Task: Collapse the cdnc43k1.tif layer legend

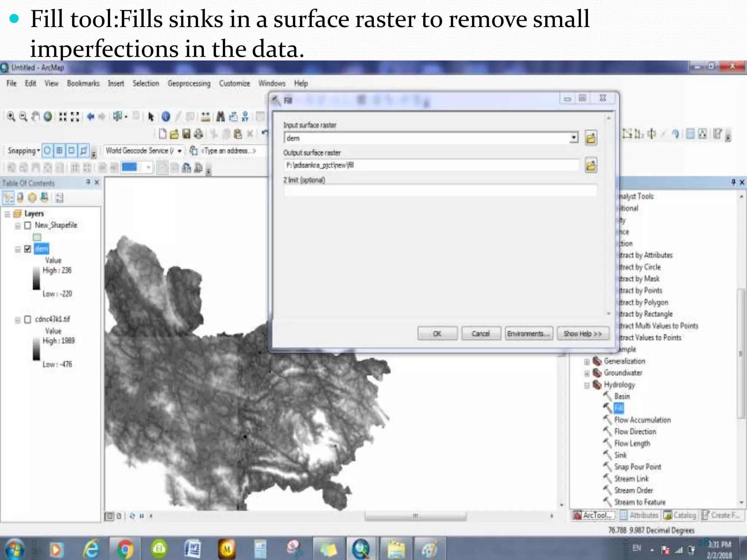Action: (x=17, y=320)
